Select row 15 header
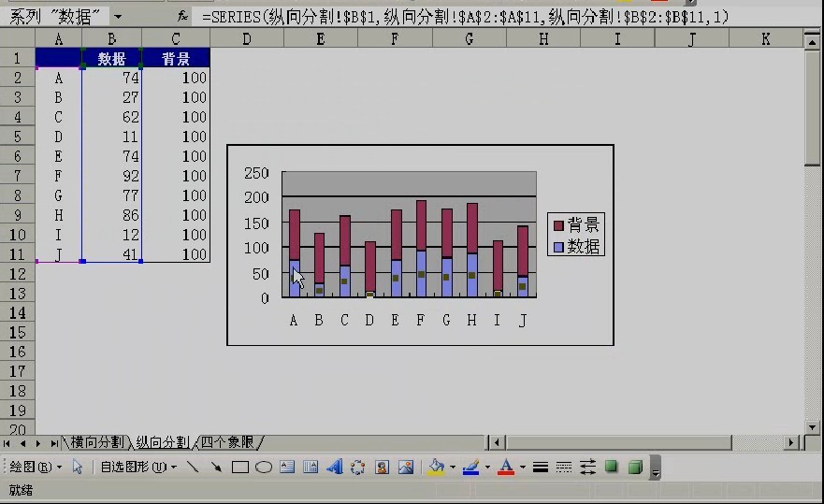The height and width of the screenshot is (504, 824). pyautogui.click(x=18, y=332)
